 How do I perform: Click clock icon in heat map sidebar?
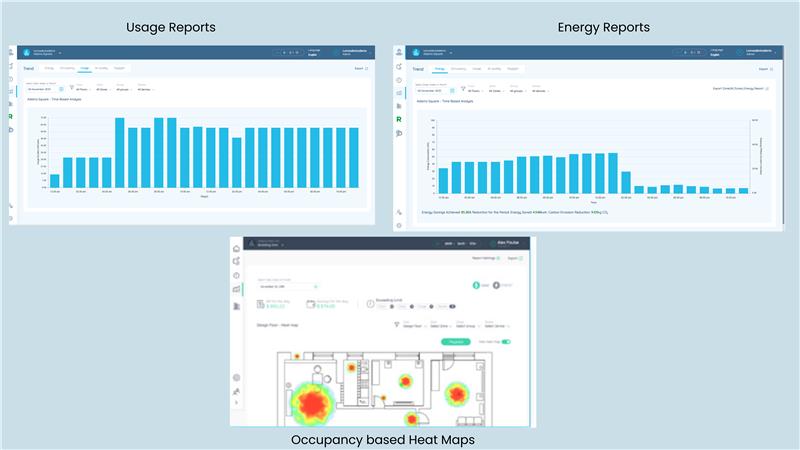point(237,275)
